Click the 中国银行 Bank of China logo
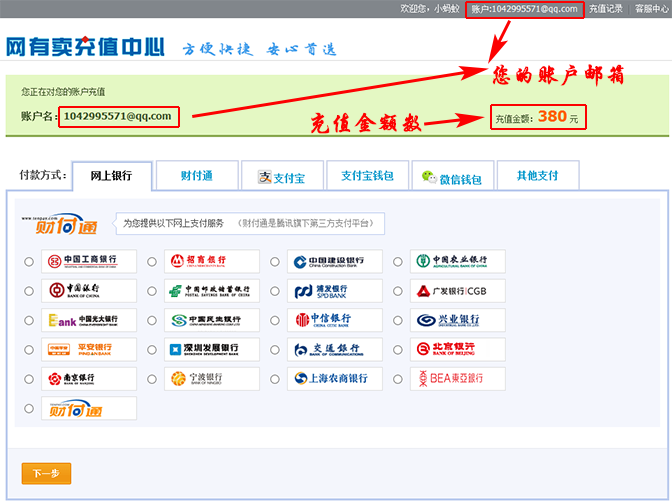672x504 pixels. click(x=89, y=291)
